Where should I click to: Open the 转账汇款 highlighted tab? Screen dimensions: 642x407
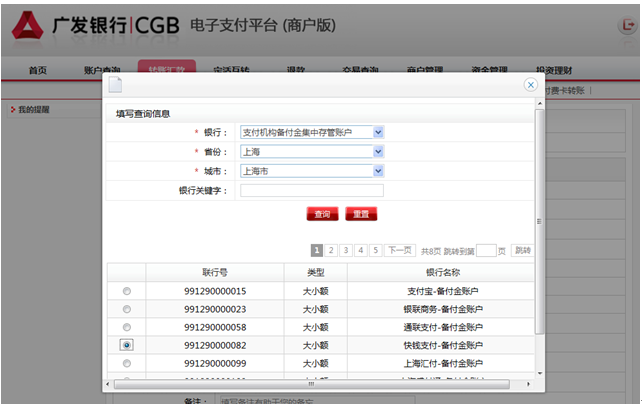(167, 67)
